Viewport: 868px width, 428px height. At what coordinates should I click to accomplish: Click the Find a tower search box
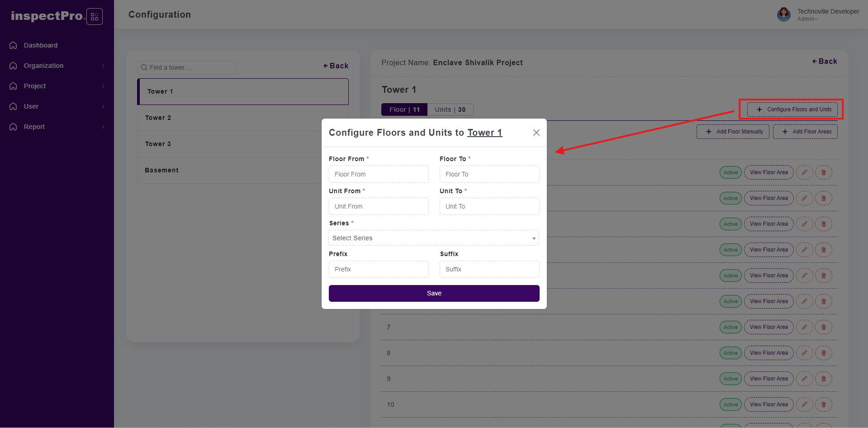(187, 67)
